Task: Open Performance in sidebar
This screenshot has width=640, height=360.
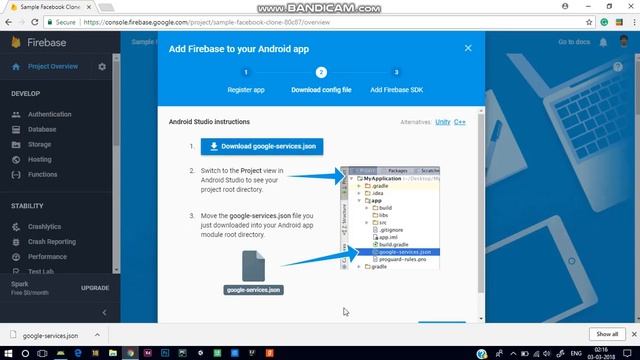Action: click(47, 257)
